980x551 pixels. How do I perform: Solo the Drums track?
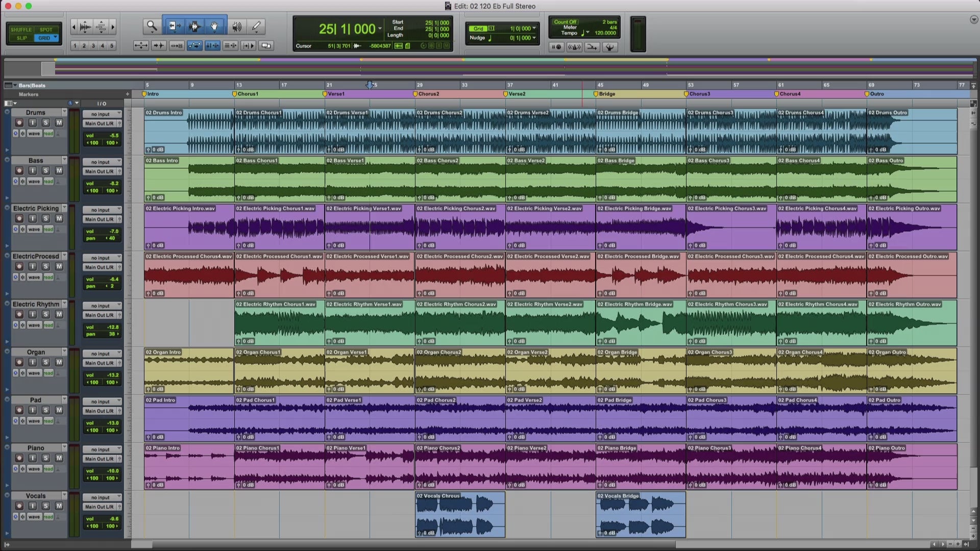click(46, 122)
